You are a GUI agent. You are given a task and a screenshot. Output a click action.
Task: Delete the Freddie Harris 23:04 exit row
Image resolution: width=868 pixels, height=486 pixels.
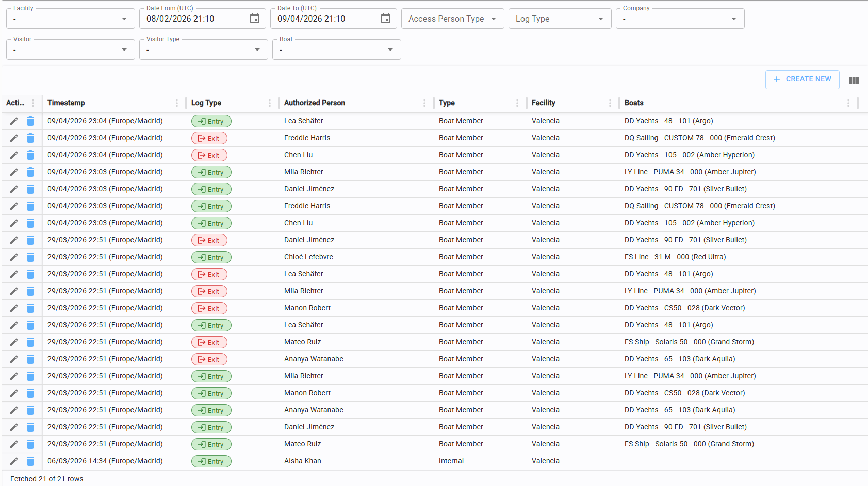coord(30,138)
